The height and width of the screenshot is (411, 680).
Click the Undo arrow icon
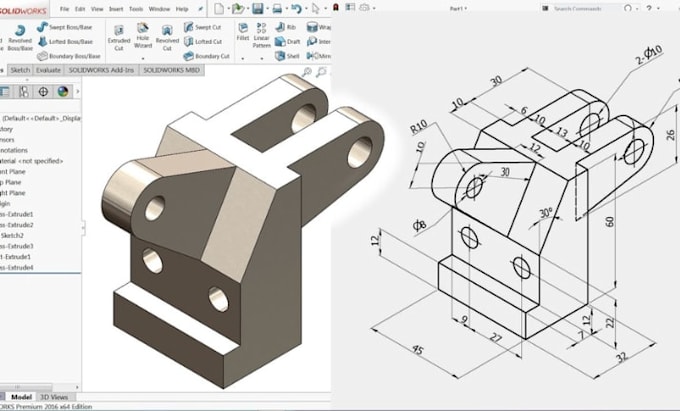pyautogui.click(x=296, y=8)
